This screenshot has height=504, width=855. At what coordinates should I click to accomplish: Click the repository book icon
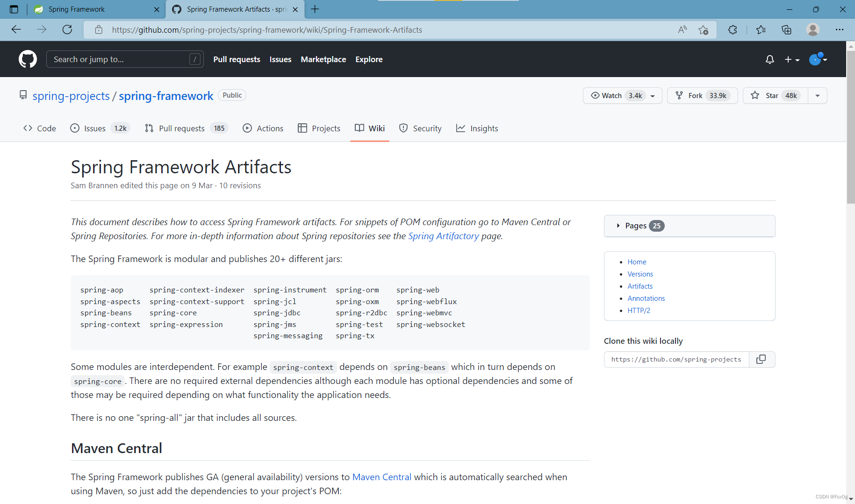[23, 95]
